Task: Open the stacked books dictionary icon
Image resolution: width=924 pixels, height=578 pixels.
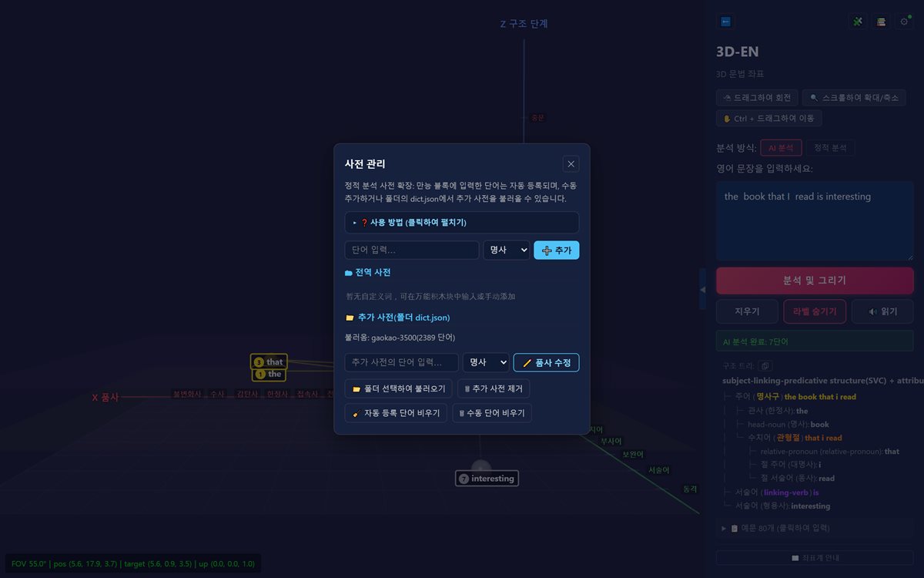Action: [x=881, y=22]
